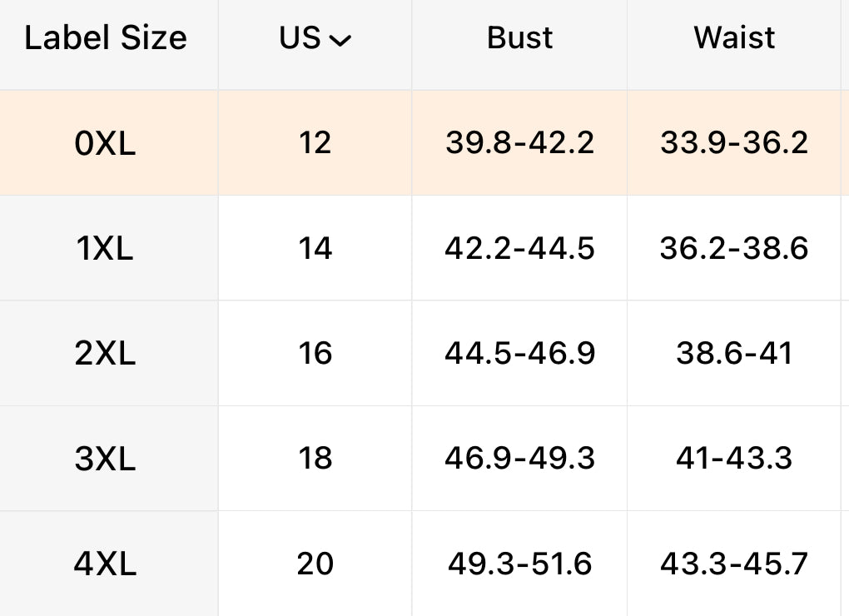This screenshot has height=616, width=849.
Task: Select the 4XL label size cell
Action: pyautogui.click(x=105, y=564)
